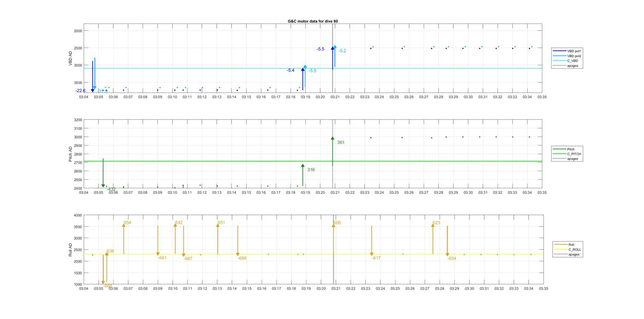The height and width of the screenshot is (319, 644).
Task: Click the light blue "-5.5" label near 03:19
Action: (x=312, y=71)
